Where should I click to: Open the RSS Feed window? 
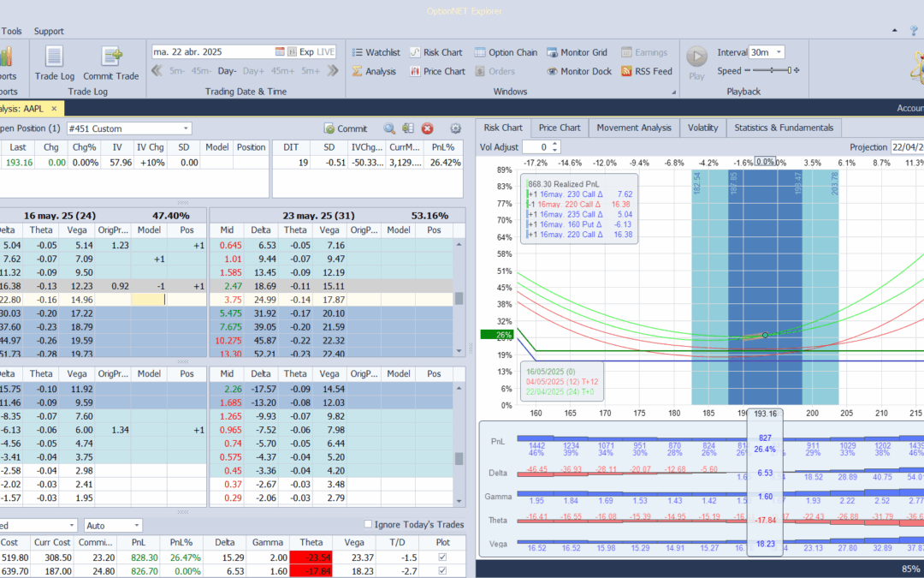pos(647,71)
